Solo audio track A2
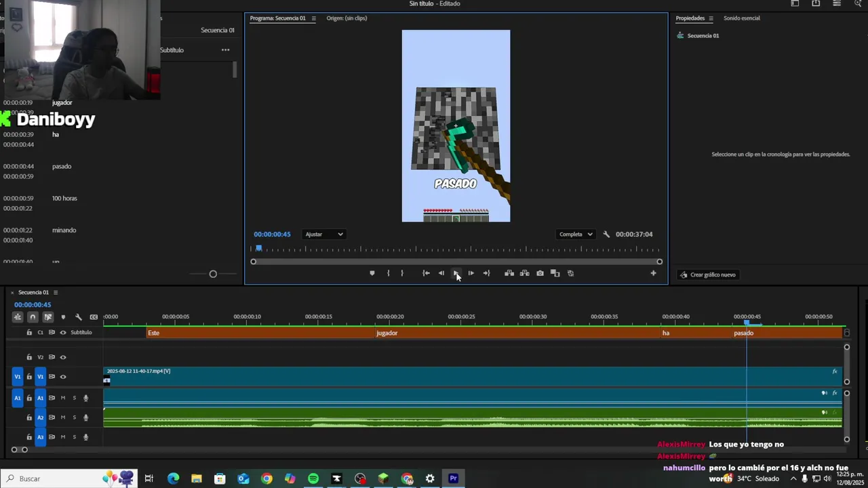Image resolution: width=868 pixels, height=488 pixels. pyautogui.click(x=75, y=418)
